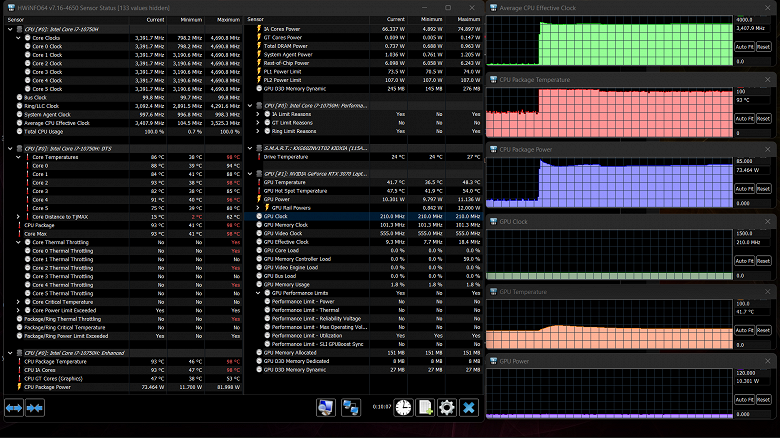This screenshot has height=438, width=780.
Task: Click Auto Fit in GPU Power graph
Action: (744, 400)
